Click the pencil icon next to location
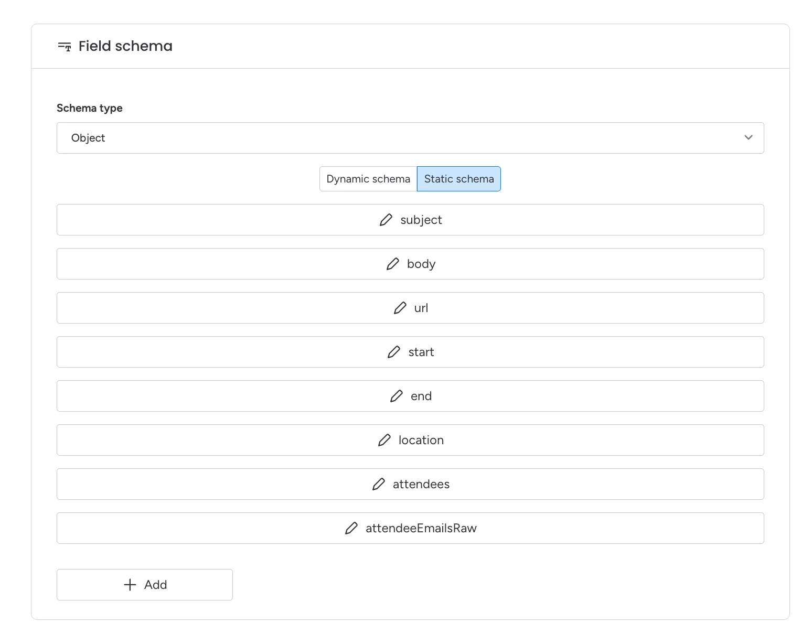812x644 pixels. (386, 440)
